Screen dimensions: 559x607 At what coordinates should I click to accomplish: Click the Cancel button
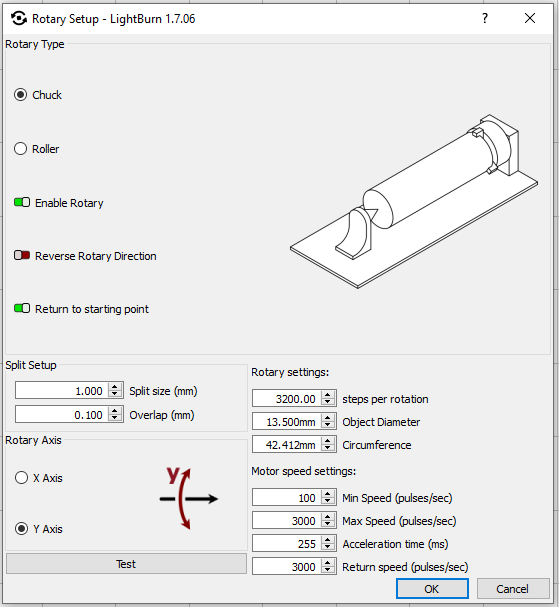click(513, 589)
